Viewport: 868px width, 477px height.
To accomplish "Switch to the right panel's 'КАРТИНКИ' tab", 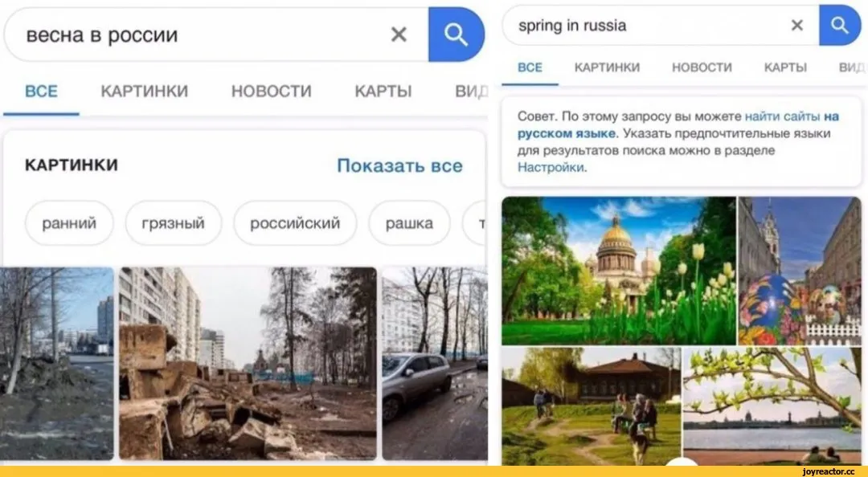I will pyautogui.click(x=608, y=67).
